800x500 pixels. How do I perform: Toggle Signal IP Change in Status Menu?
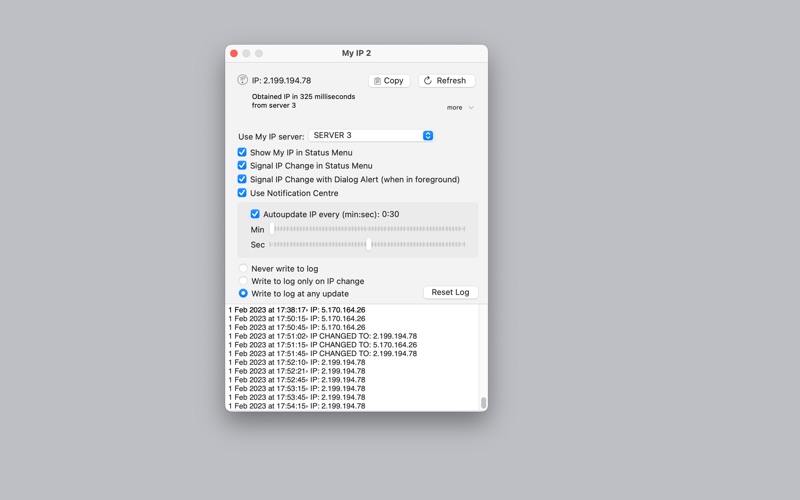pos(242,165)
